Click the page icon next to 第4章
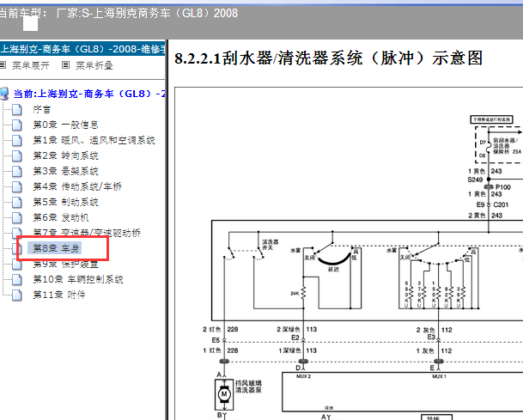 tap(17, 187)
